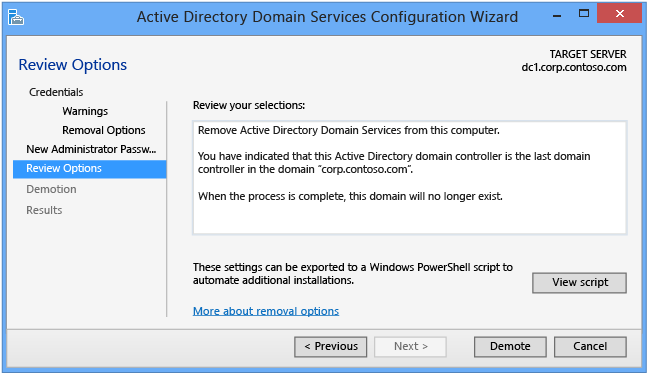Screen dimensions: 647x373
Task: Open the Warnings step
Action: point(85,111)
